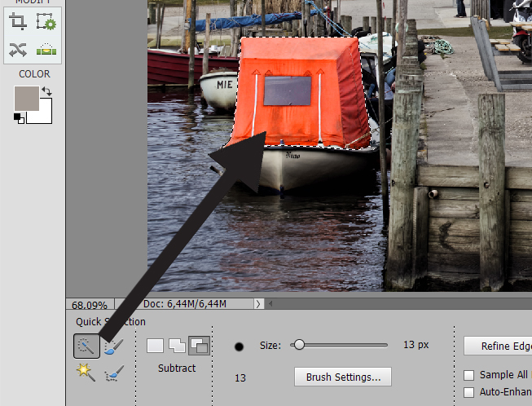Open the brush picker preview dot
The height and width of the screenshot is (406, 532).
pyautogui.click(x=240, y=346)
